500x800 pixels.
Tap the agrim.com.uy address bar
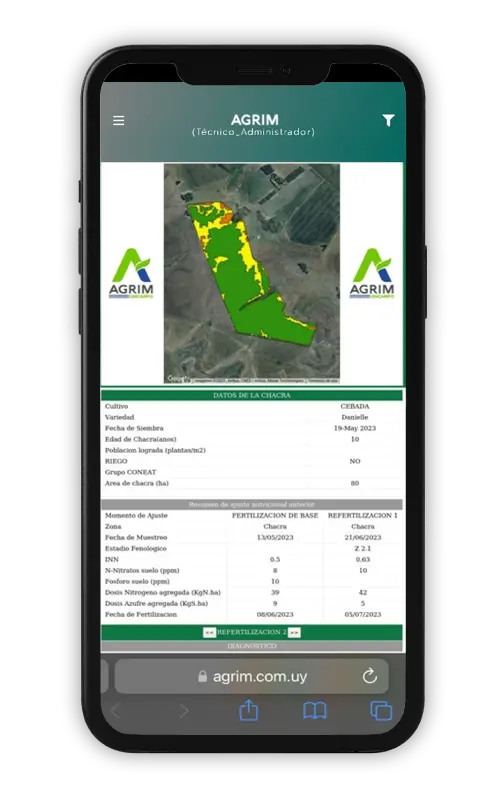tap(252, 677)
